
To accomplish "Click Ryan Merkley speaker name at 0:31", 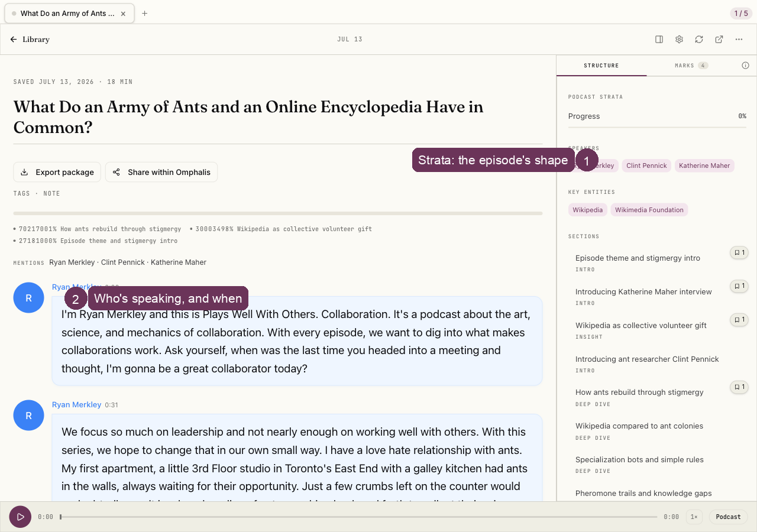I will click(x=77, y=405).
